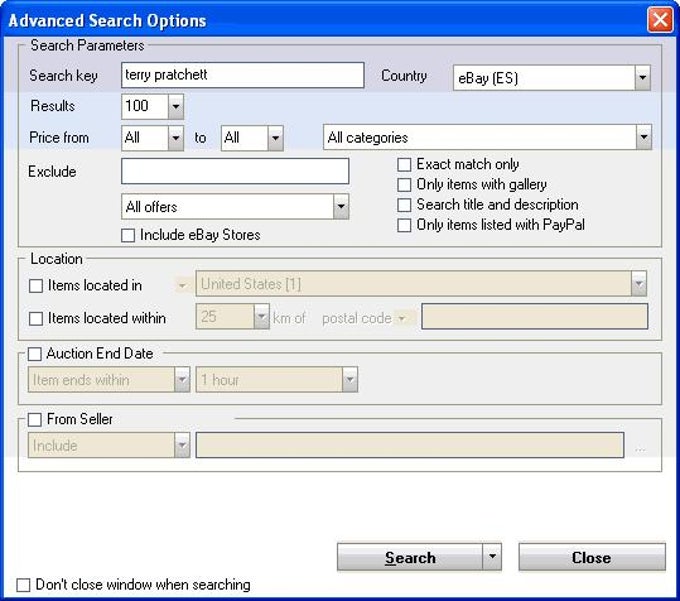This screenshot has height=601, width=680.
Task: Open the All offers dropdown
Action: coord(341,206)
